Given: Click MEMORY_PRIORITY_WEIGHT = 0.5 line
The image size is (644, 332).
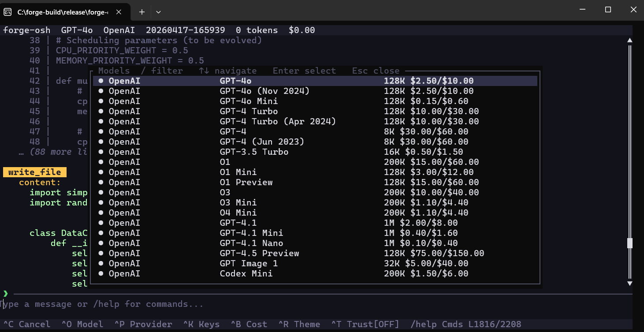Looking at the screenshot, I should click(130, 61).
